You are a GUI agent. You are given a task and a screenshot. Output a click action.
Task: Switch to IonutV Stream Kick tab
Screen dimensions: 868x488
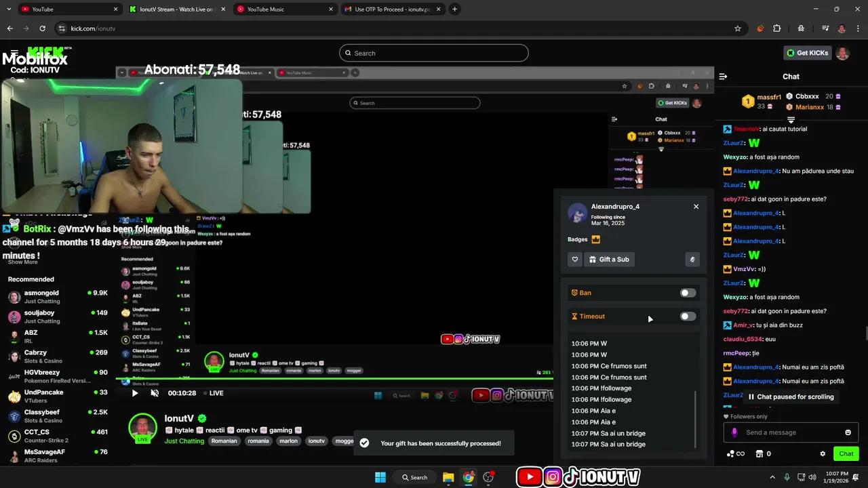tap(176, 9)
